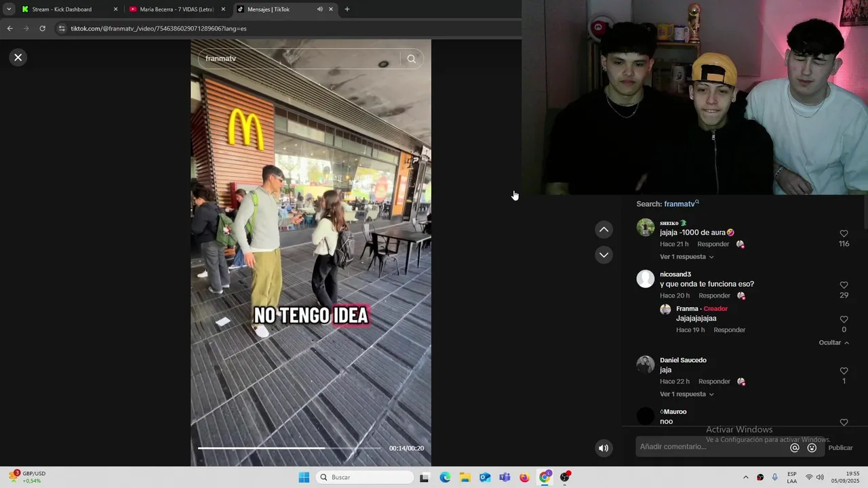Click the SHEIKO username

point(673,223)
